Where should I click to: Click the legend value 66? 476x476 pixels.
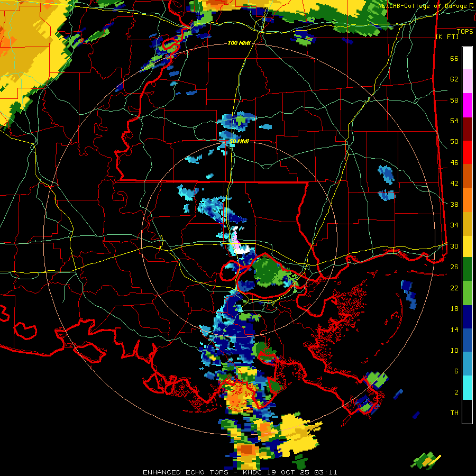(454, 59)
